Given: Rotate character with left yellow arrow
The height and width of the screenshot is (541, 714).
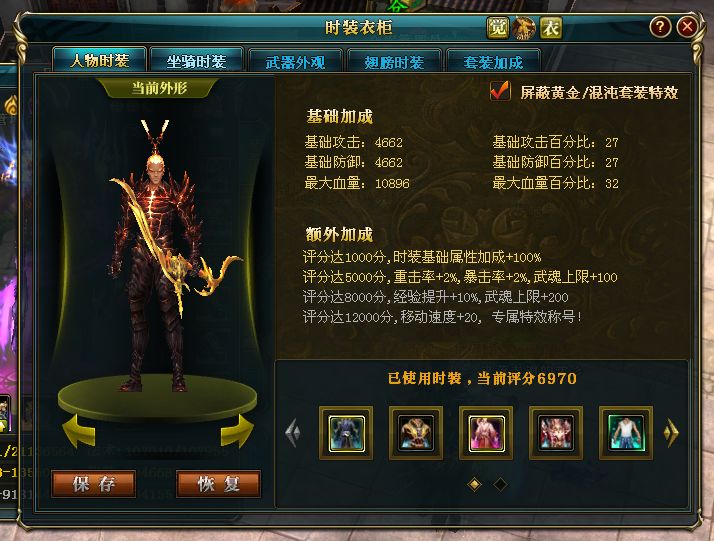Looking at the screenshot, I should [79, 431].
